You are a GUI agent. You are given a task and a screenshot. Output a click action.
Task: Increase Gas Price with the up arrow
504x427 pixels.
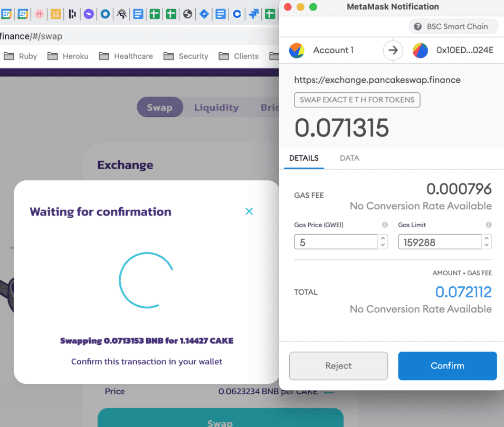(383, 238)
